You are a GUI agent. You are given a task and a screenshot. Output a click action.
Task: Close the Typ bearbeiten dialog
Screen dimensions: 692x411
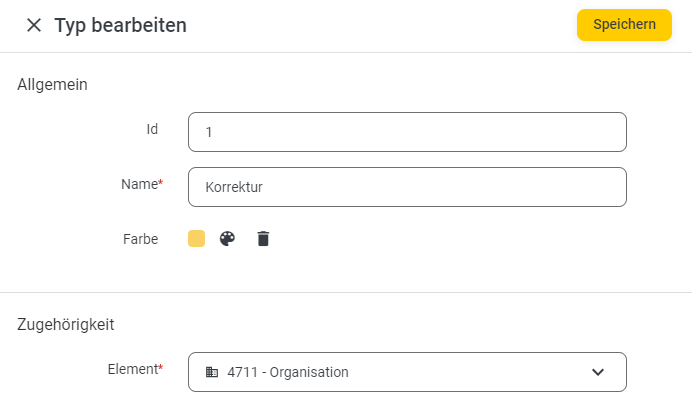coord(34,25)
